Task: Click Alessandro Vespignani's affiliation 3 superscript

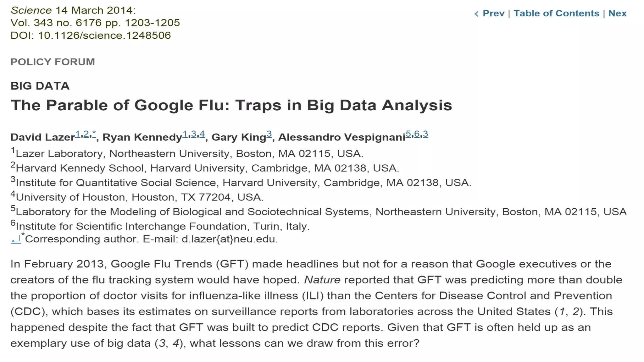Action: [425, 134]
